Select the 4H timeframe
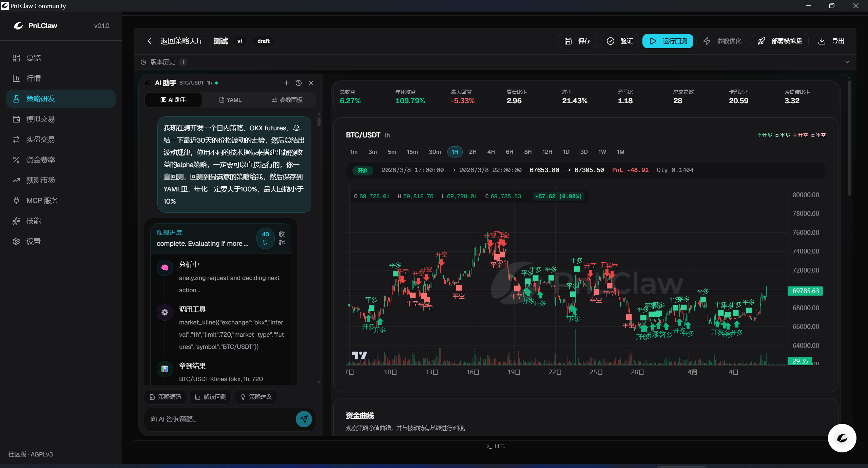The image size is (868, 468). click(x=491, y=152)
